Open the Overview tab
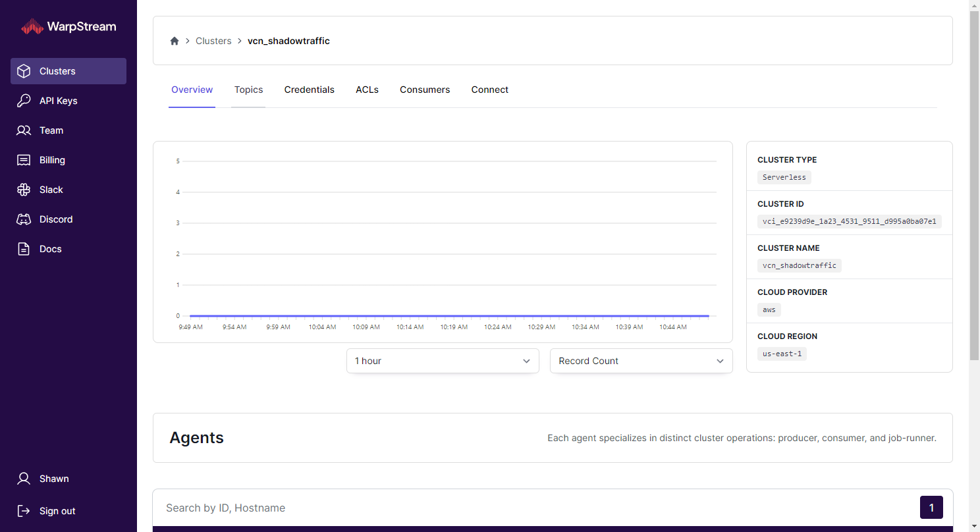Viewport: 980px width, 532px height. tap(192, 90)
